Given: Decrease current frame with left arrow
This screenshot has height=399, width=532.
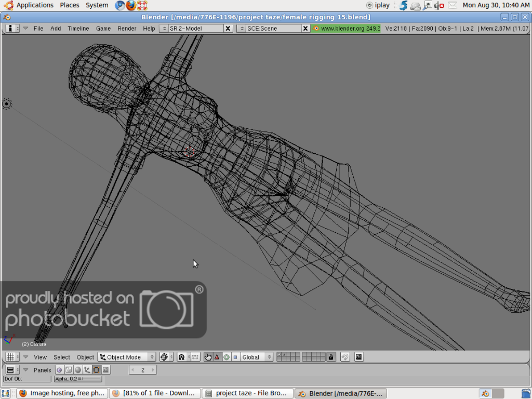Looking at the screenshot, I should (x=132, y=370).
